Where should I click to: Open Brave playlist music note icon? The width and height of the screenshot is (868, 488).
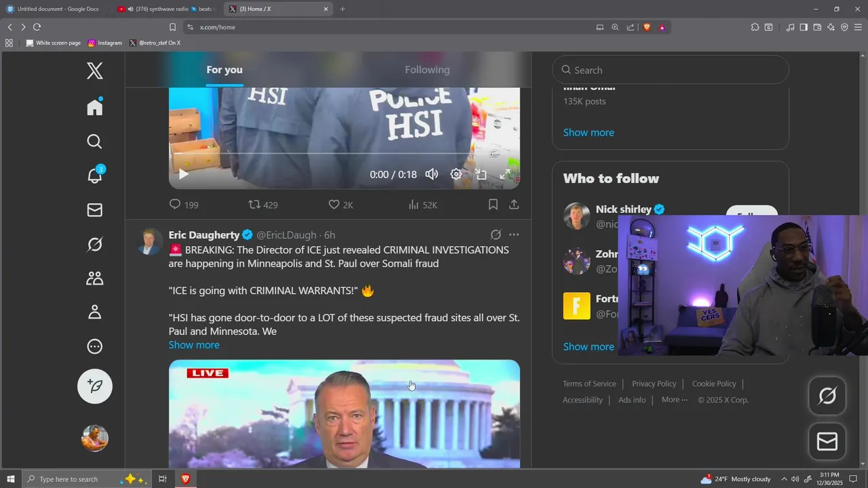pos(790,27)
